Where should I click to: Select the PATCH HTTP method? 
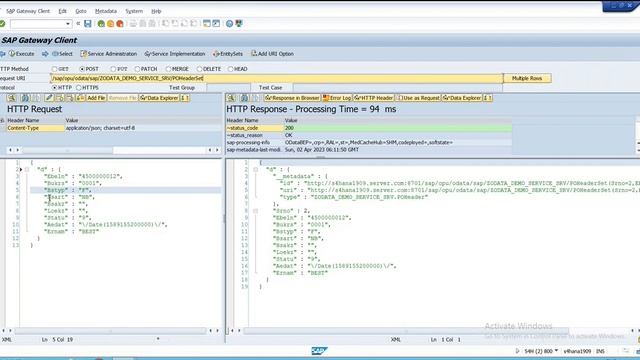137,69
